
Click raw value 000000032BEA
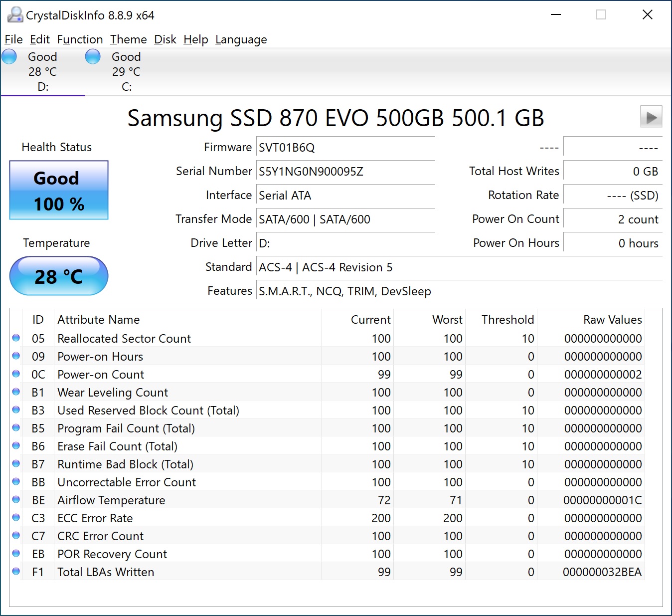click(602, 572)
